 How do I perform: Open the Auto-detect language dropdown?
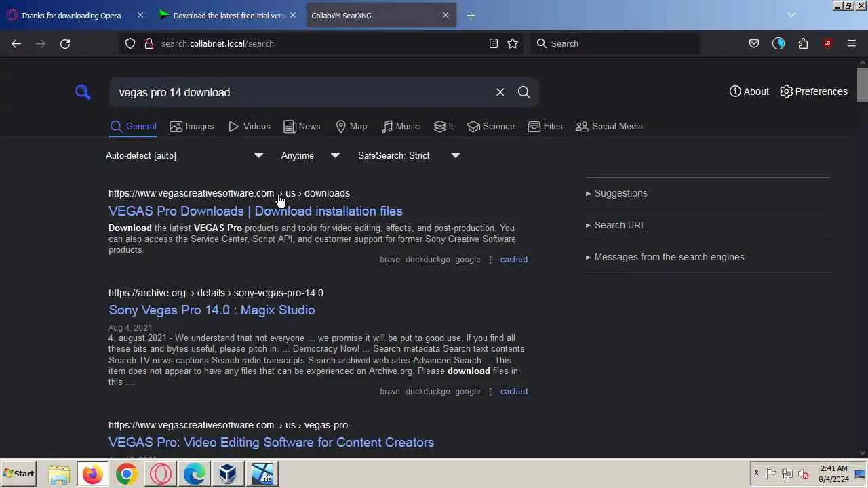(x=184, y=156)
